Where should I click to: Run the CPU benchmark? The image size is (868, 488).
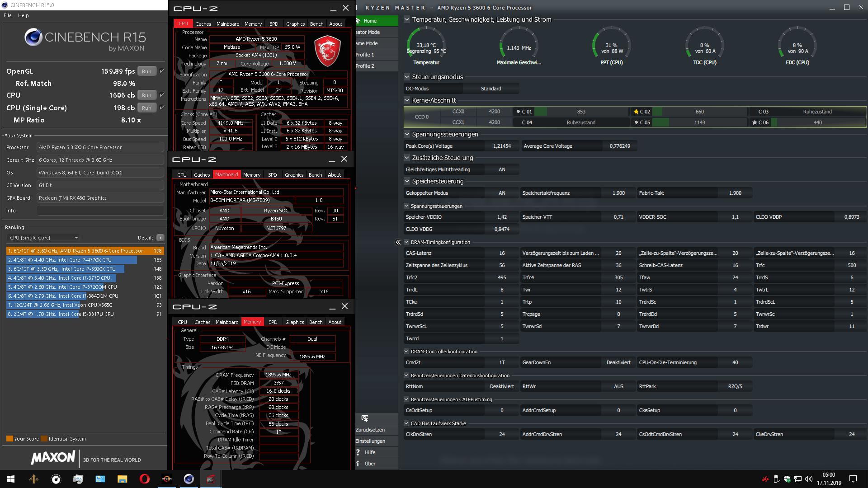coord(146,95)
